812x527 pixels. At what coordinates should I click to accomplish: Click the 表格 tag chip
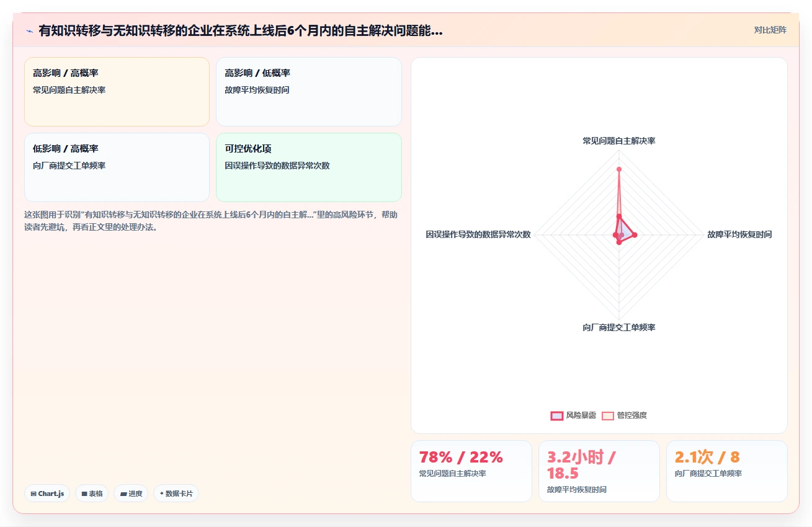[92, 494]
